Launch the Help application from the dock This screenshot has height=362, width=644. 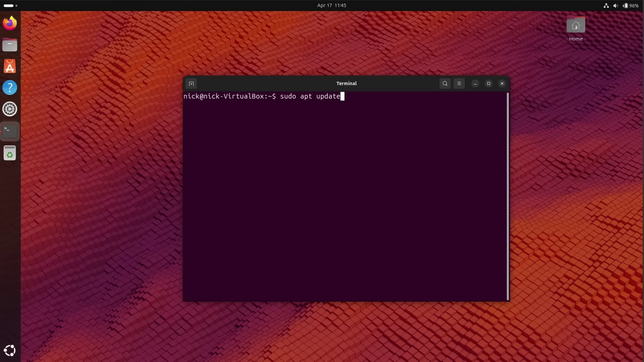coord(10,87)
